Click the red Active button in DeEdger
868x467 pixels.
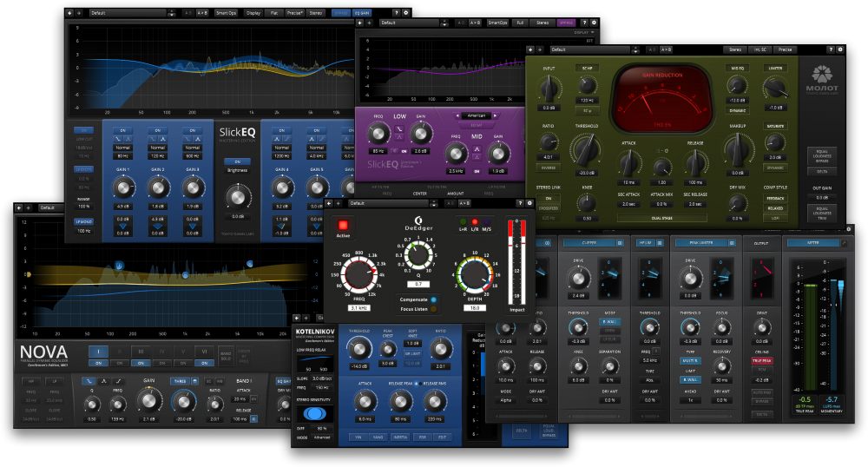(x=344, y=226)
